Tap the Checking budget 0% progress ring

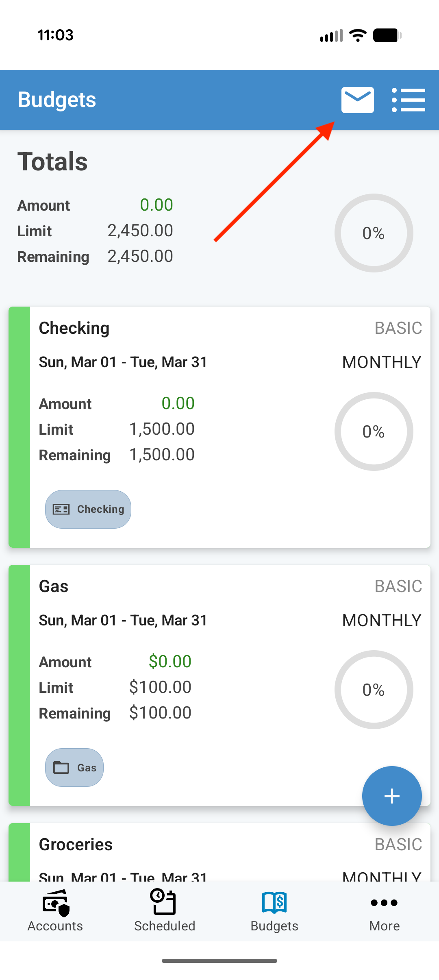pos(374,431)
